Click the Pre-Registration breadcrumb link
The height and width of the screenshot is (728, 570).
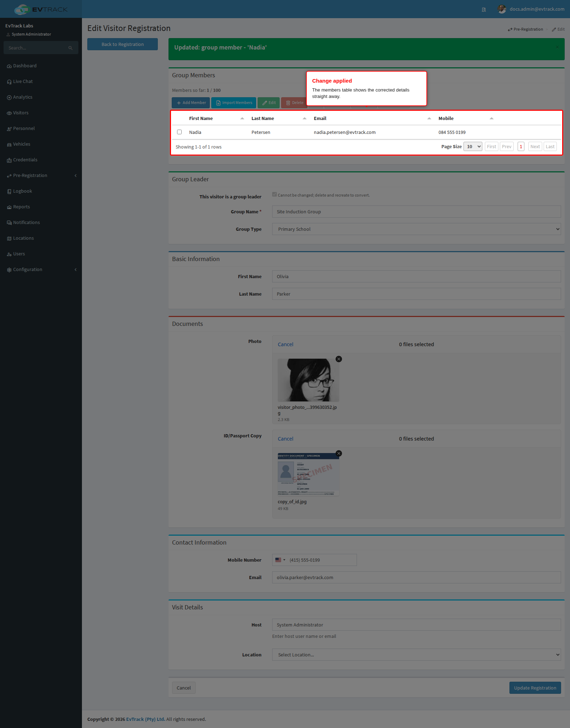[x=525, y=29]
